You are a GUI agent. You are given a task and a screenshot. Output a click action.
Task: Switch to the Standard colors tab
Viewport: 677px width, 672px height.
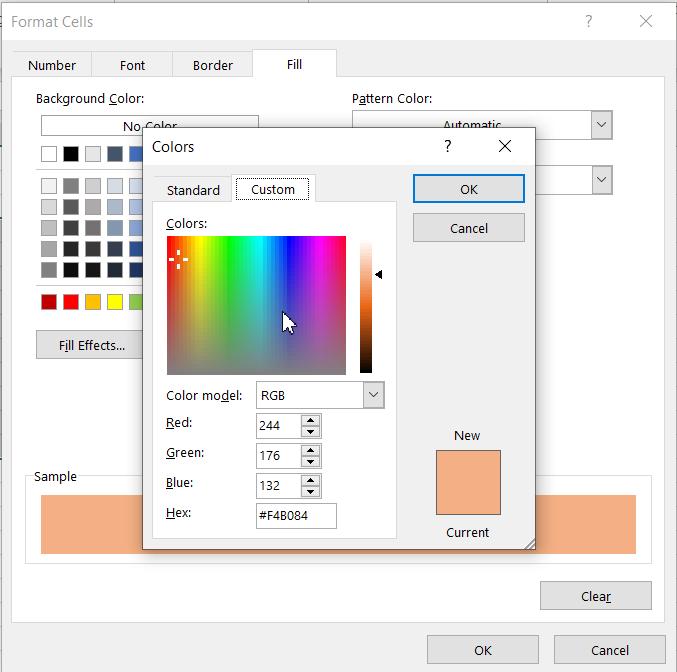click(x=193, y=190)
